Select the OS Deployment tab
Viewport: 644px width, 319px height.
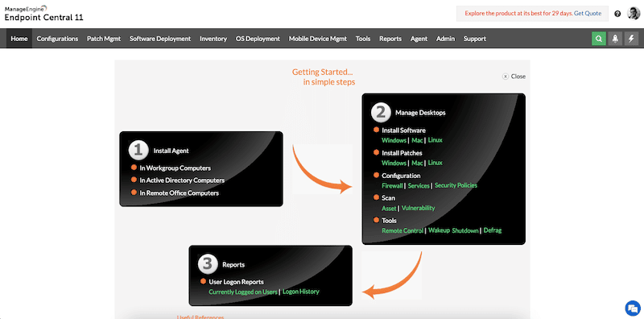click(258, 39)
